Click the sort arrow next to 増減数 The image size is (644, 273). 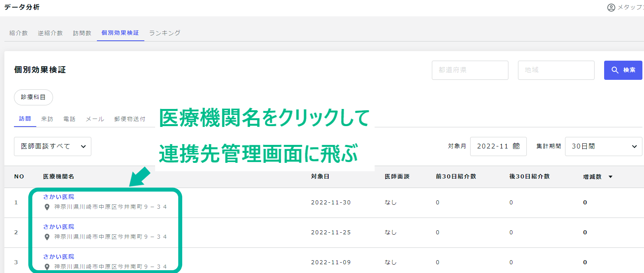(611, 177)
